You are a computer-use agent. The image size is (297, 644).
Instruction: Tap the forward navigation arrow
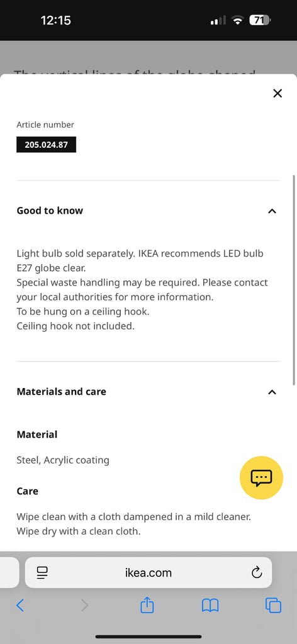(84, 605)
